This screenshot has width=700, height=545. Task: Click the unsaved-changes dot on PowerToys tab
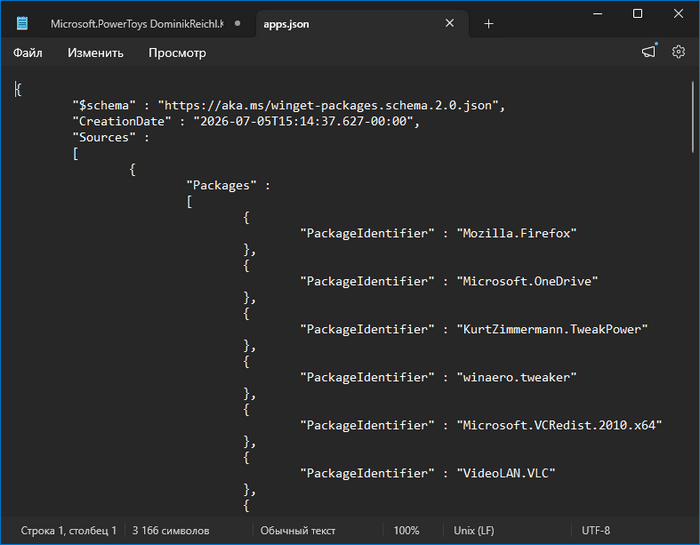pyautogui.click(x=238, y=23)
